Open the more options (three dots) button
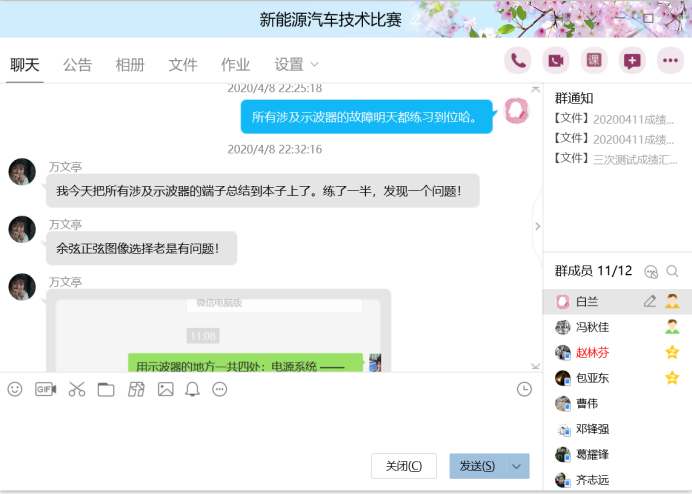The width and height of the screenshot is (692, 494). [x=669, y=61]
